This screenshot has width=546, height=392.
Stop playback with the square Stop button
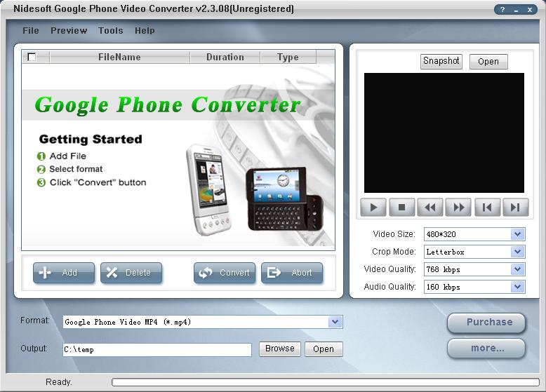click(401, 208)
